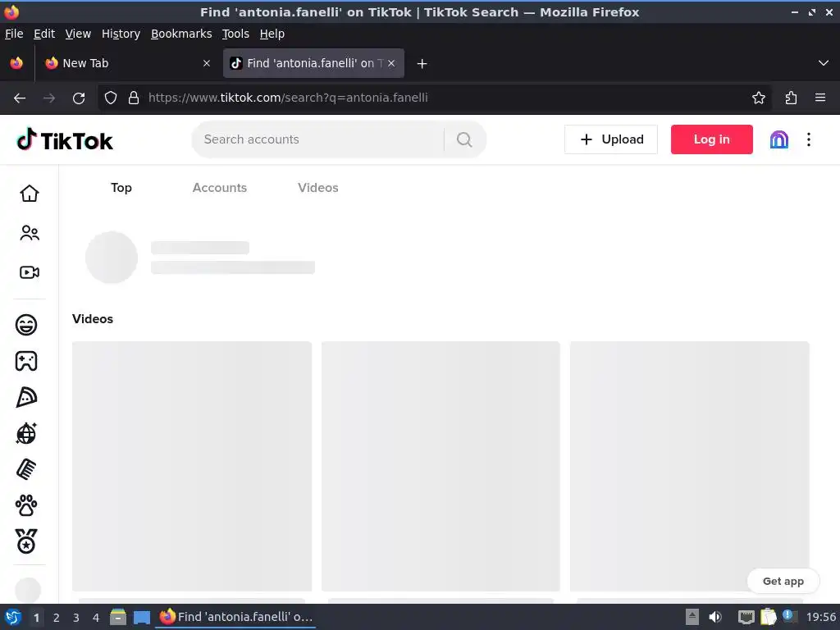Open the purple arch extension icon
840x630 pixels.
[779, 139]
